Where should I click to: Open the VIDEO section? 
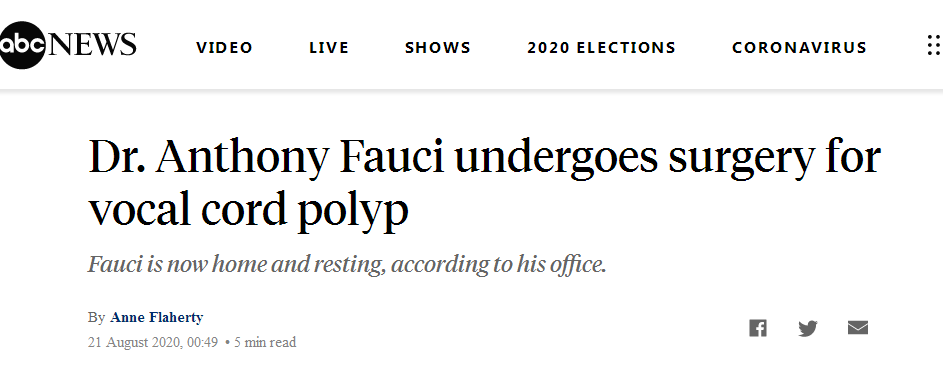(224, 47)
